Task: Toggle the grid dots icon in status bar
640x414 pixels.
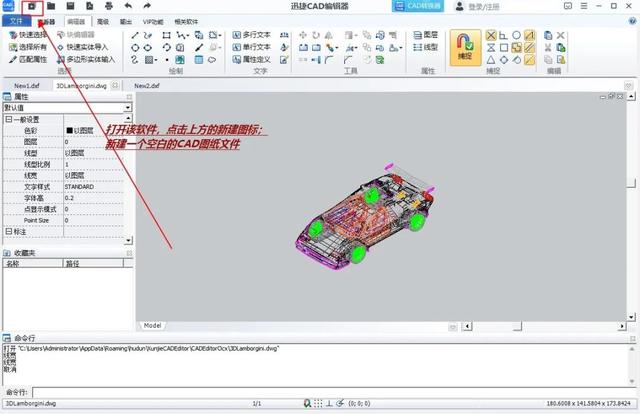Action: (318, 403)
